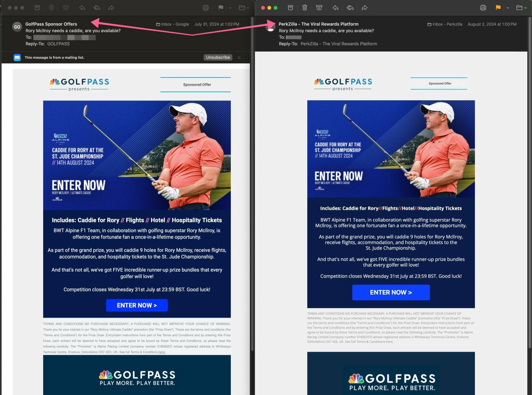Reply to the GolfPass Sponsor Offers email
The width and height of the screenshot is (532, 395).
82,8
